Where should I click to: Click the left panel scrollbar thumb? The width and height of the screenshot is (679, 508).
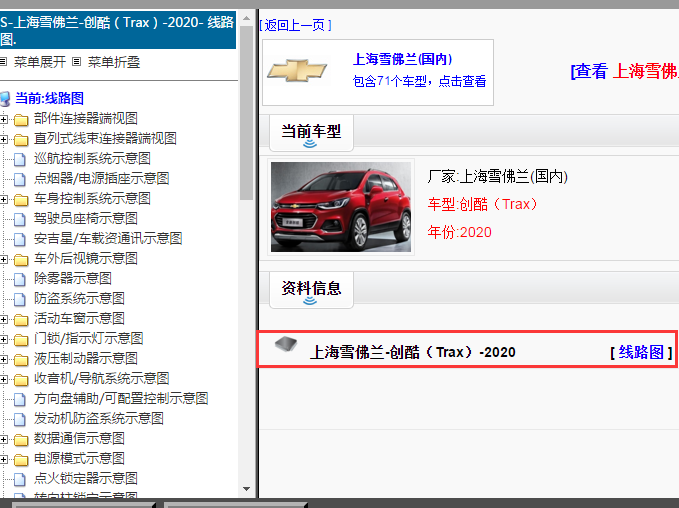tap(246, 113)
